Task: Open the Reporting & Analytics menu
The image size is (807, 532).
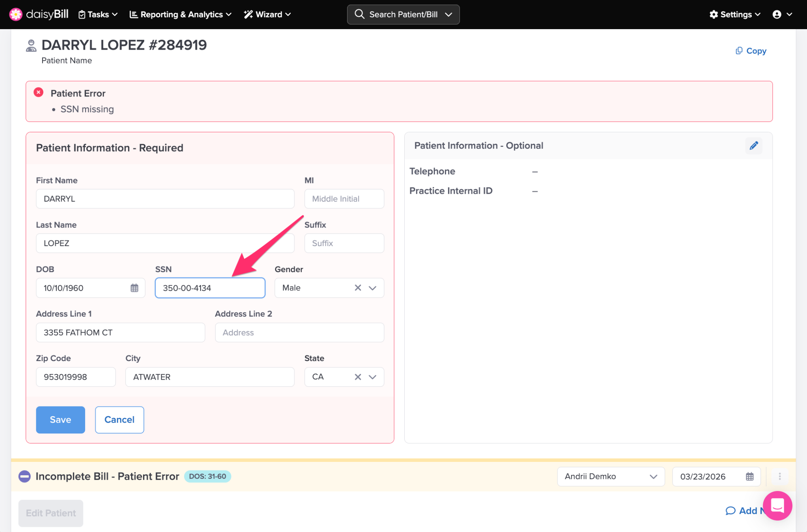Action: point(180,15)
